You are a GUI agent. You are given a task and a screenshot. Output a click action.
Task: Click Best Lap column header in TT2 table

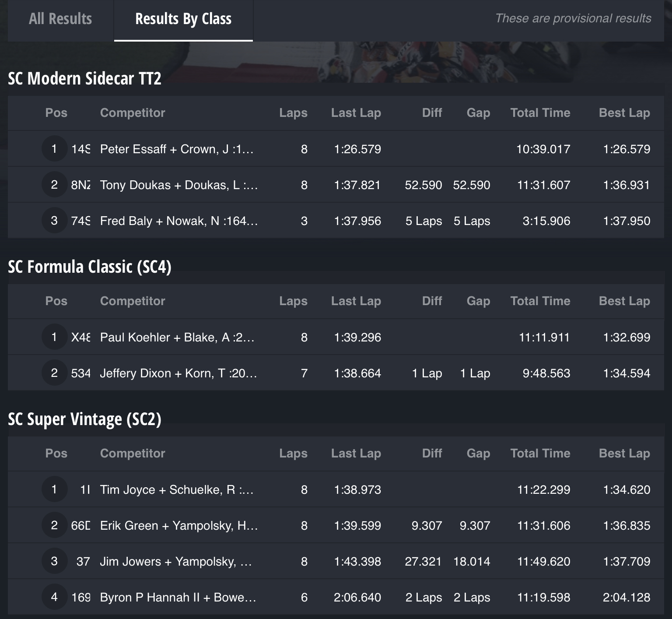624,113
